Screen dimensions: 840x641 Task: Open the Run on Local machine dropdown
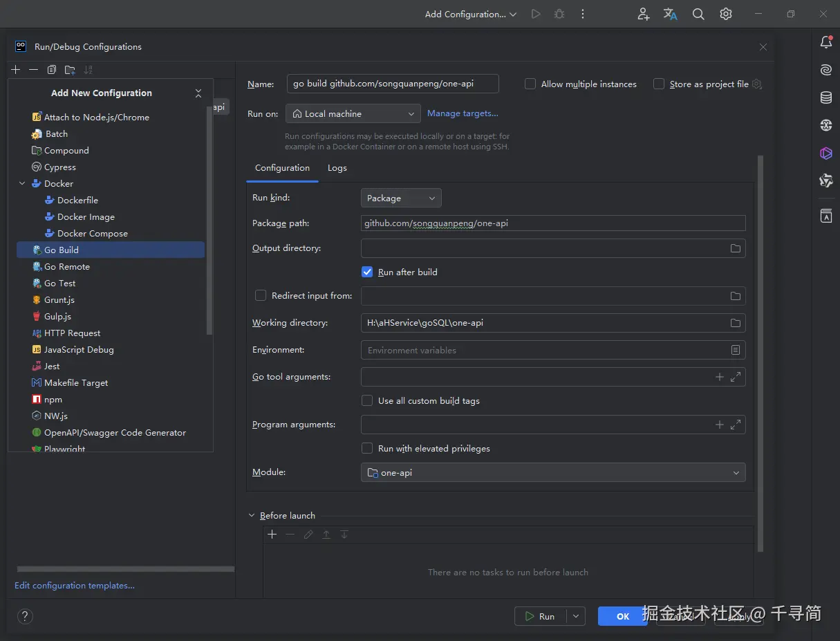point(353,113)
